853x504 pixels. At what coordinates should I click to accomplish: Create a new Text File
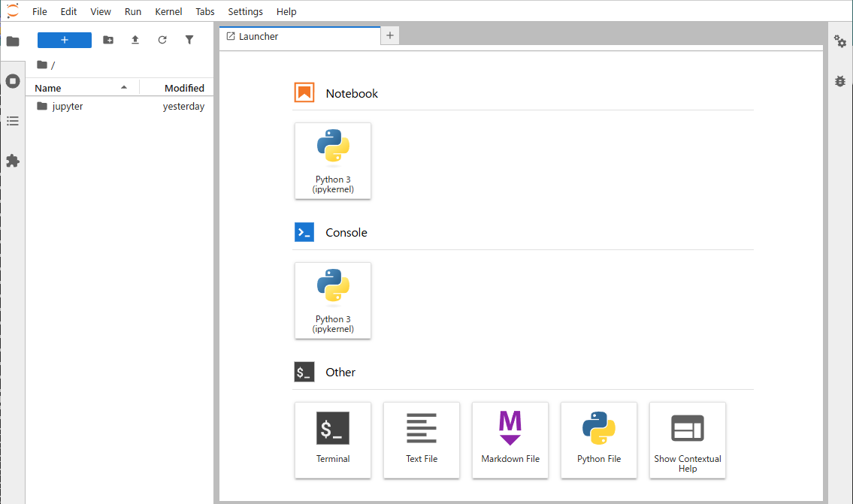pos(422,440)
